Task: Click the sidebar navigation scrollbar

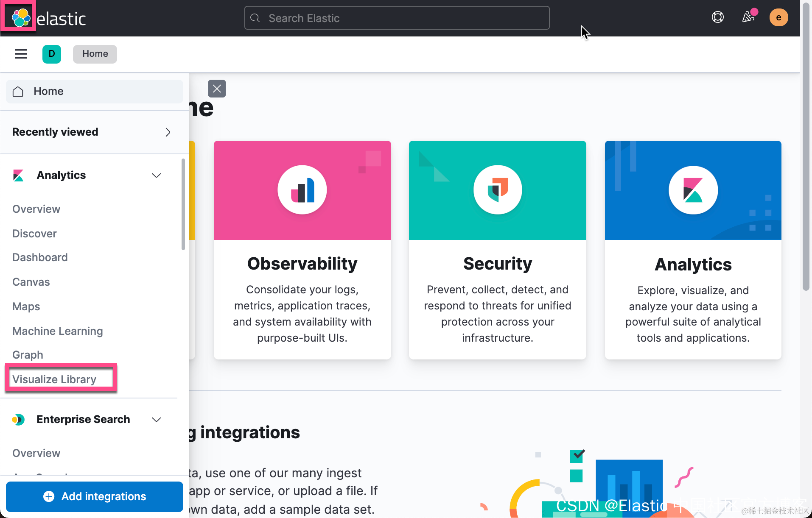Action: [x=183, y=204]
